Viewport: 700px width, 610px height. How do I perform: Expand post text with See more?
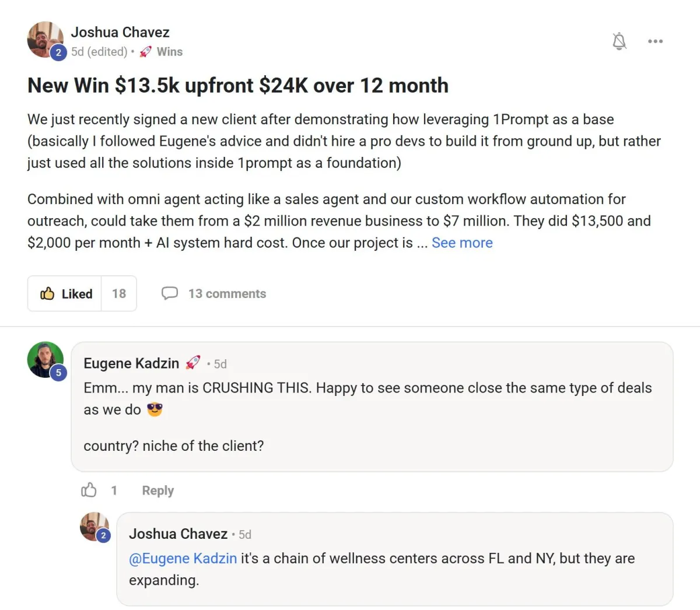click(x=462, y=243)
